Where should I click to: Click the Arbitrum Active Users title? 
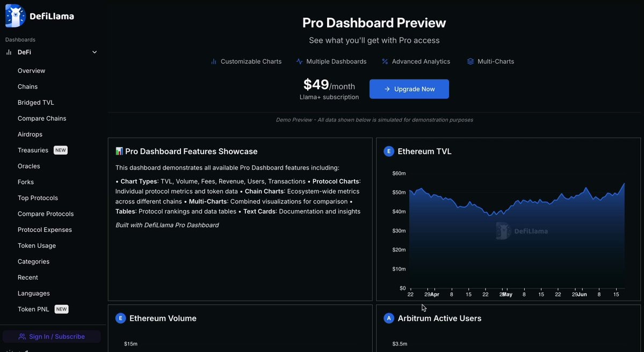(439, 318)
